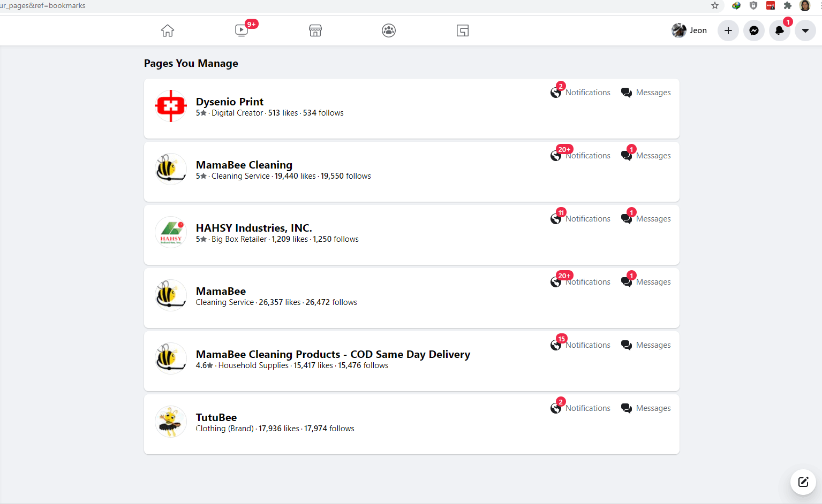Open MamaBee Cleaning Products - COD Same Day Delivery
This screenshot has width=822, height=504.
pyautogui.click(x=333, y=354)
